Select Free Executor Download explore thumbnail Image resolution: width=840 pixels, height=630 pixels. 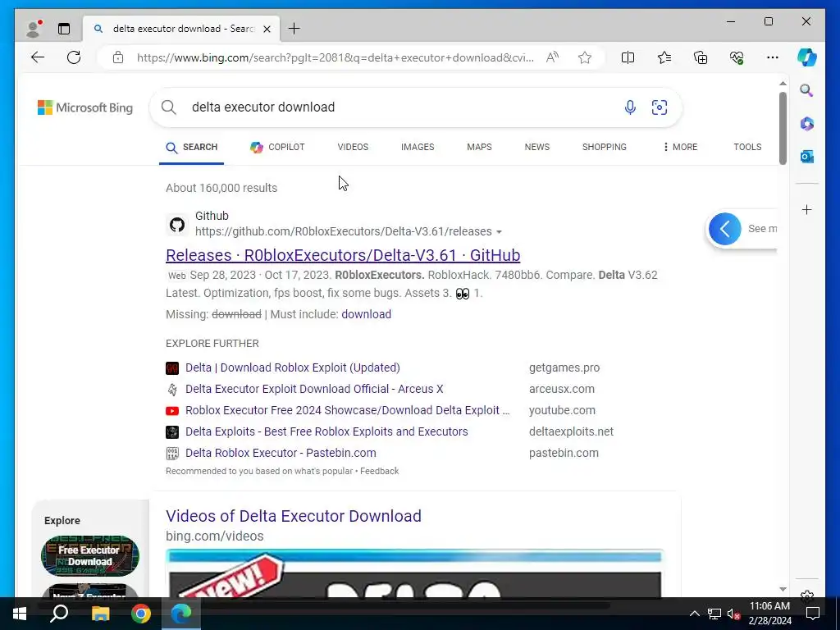click(90, 556)
